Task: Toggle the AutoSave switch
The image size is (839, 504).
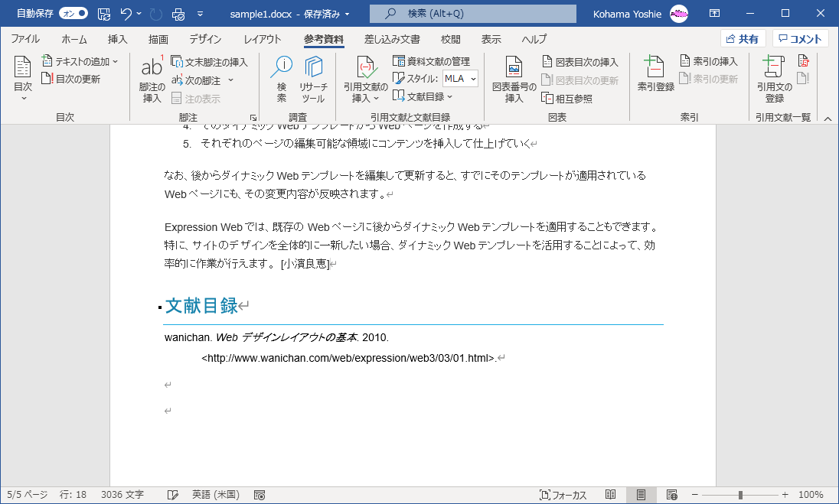Action: [73, 13]
